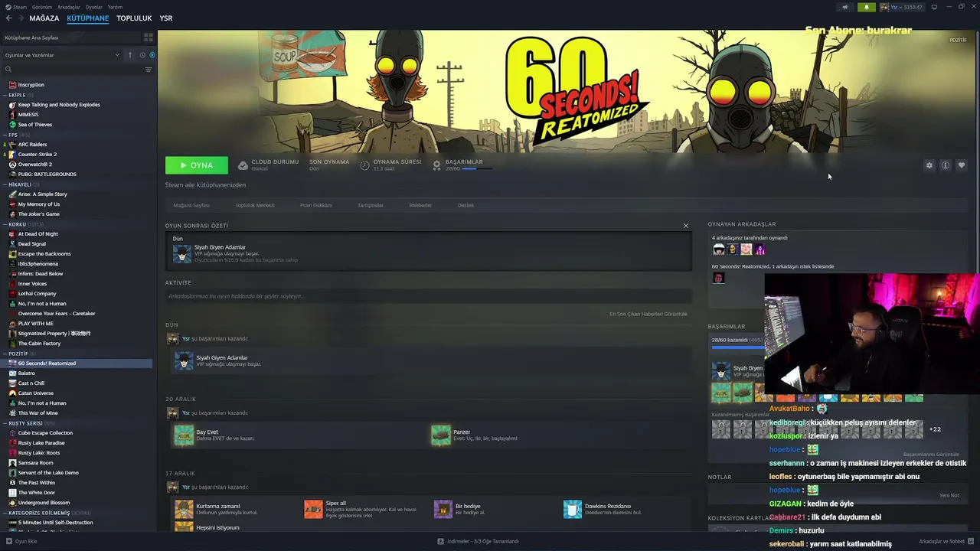
Task: Click the sort ascending arrow icon
Action: (130, 55)
